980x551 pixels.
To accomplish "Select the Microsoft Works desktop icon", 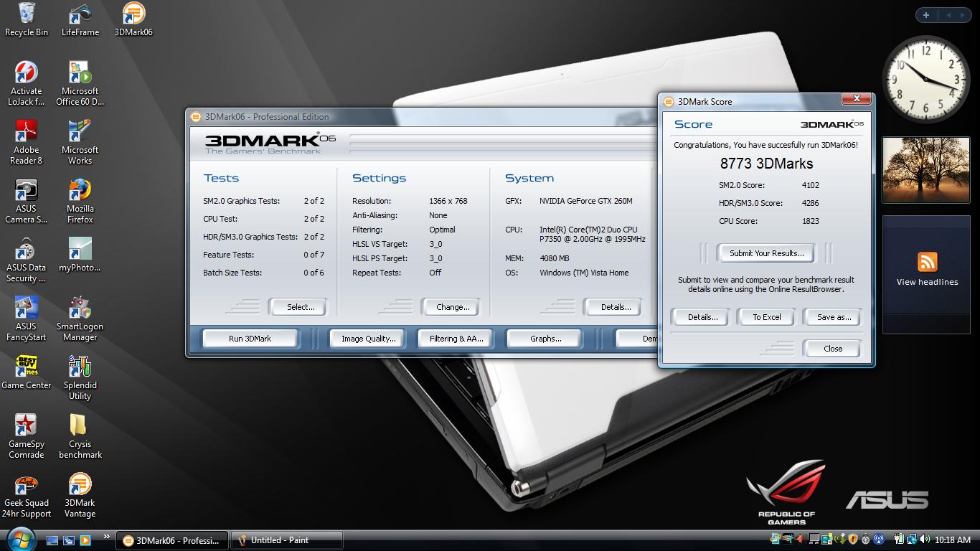I will [x=80, y=142].
